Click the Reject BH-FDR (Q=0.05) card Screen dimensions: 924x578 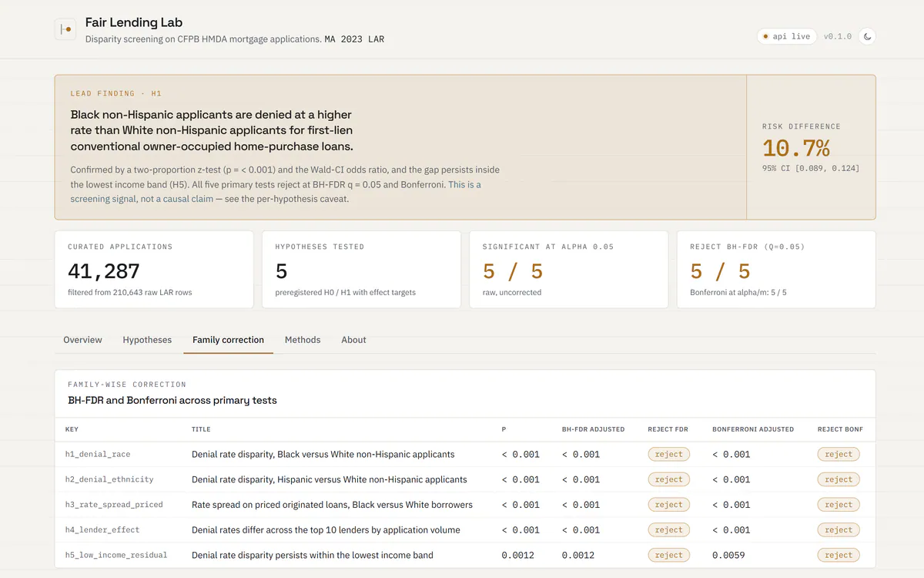pos(776,270)
